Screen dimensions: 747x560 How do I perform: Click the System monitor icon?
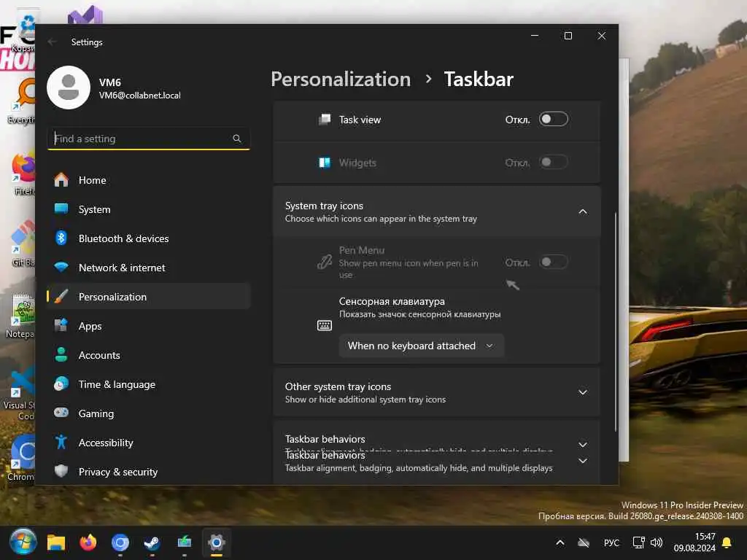point(61,209)
